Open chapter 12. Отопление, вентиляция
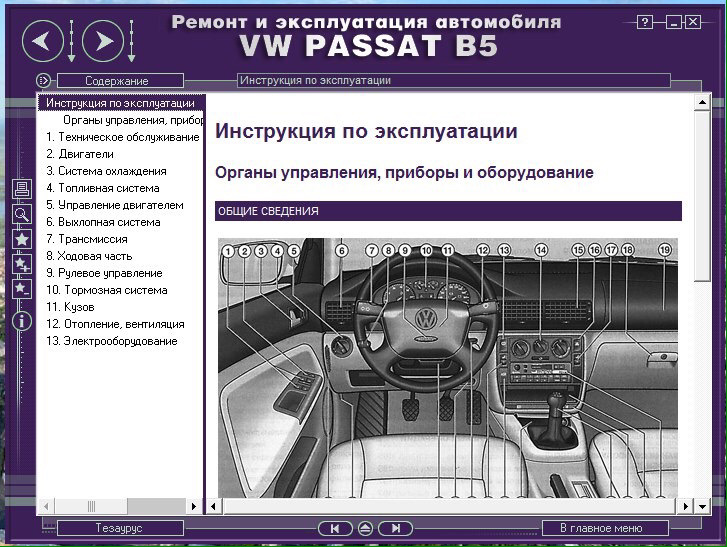The image size is (727, 547). [115, 324]
